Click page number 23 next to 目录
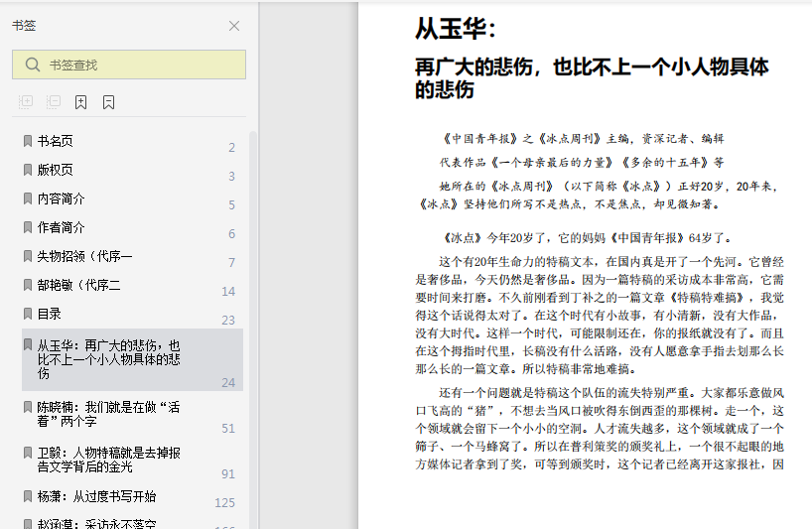812x529 pixels. 228,321
